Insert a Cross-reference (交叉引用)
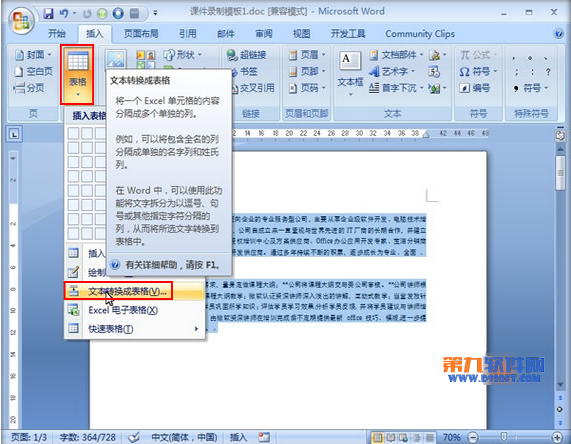This screenshot has width=571, height=444. tap(253, 88)
